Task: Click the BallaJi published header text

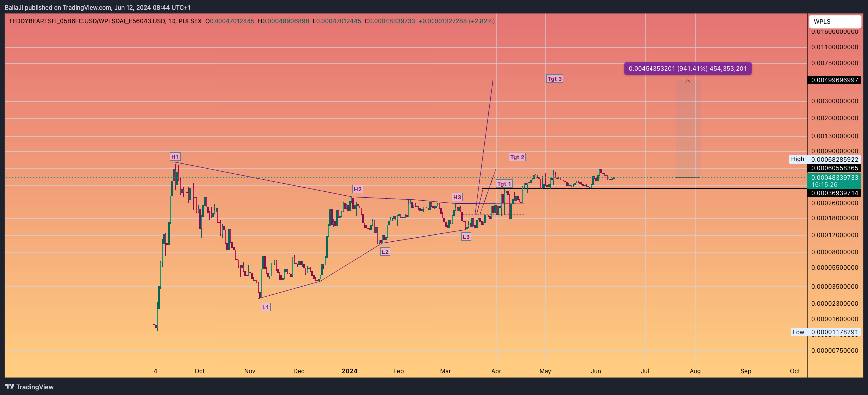Action: tap(98, 8)
